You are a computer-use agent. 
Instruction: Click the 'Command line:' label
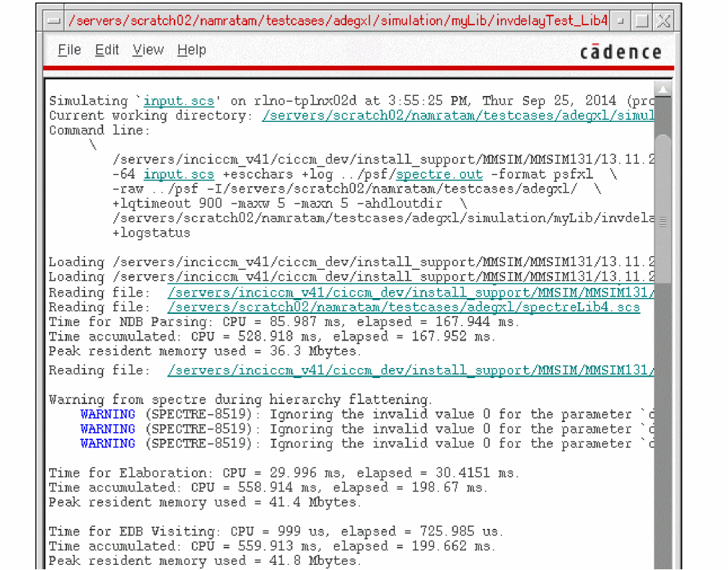pos(100,130)
